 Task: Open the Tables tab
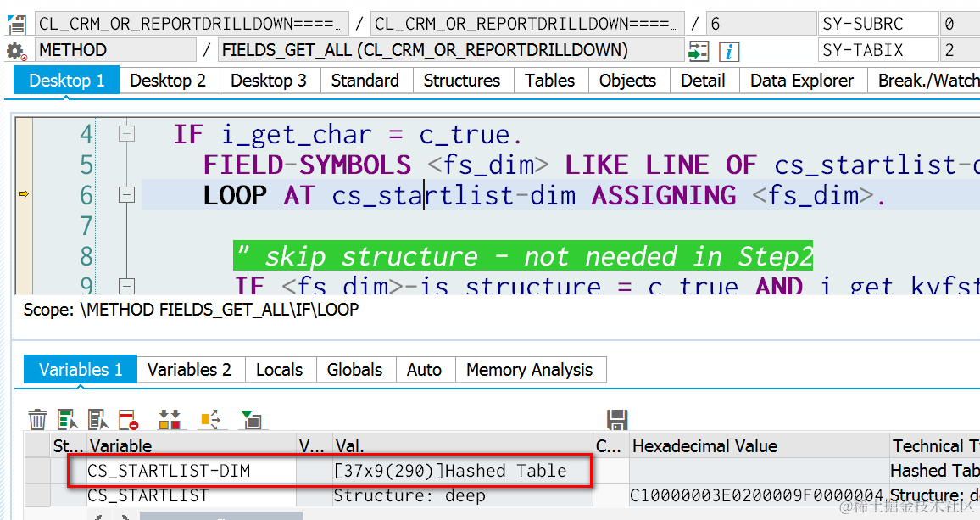[x=550, y=81]
